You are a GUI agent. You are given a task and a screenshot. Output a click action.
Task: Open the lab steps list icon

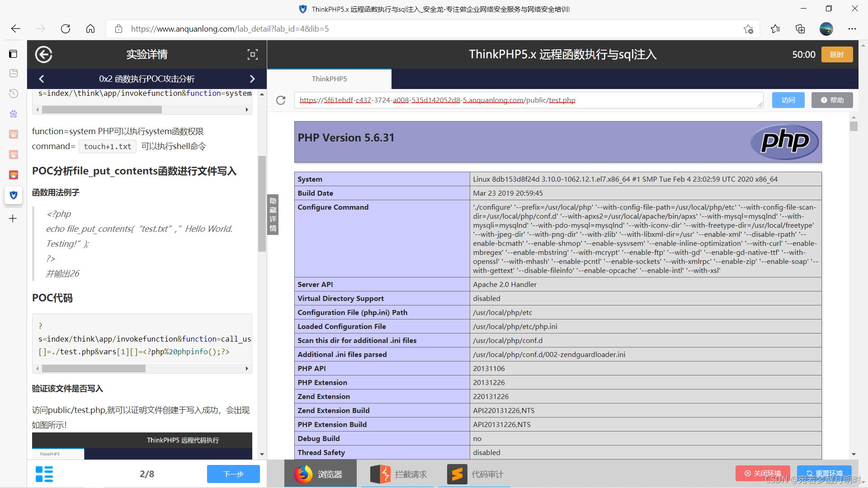pos(44,474)
